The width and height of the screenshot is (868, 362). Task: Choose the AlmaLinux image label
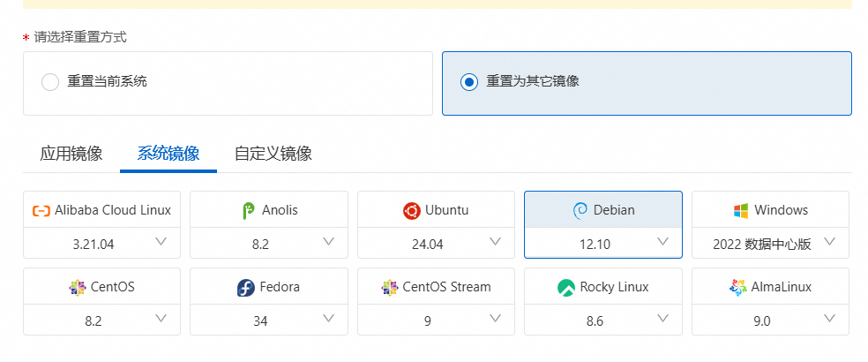(x=781, y=287)
